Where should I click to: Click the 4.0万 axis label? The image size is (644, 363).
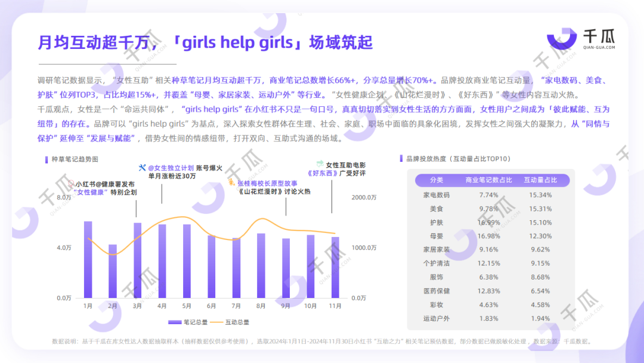[64, 248]
